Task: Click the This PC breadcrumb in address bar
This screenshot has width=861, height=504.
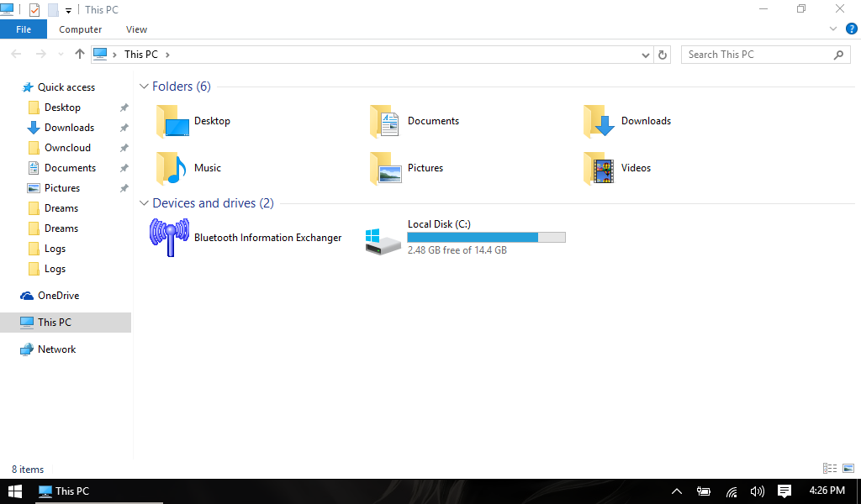Action: pos(141,55)
